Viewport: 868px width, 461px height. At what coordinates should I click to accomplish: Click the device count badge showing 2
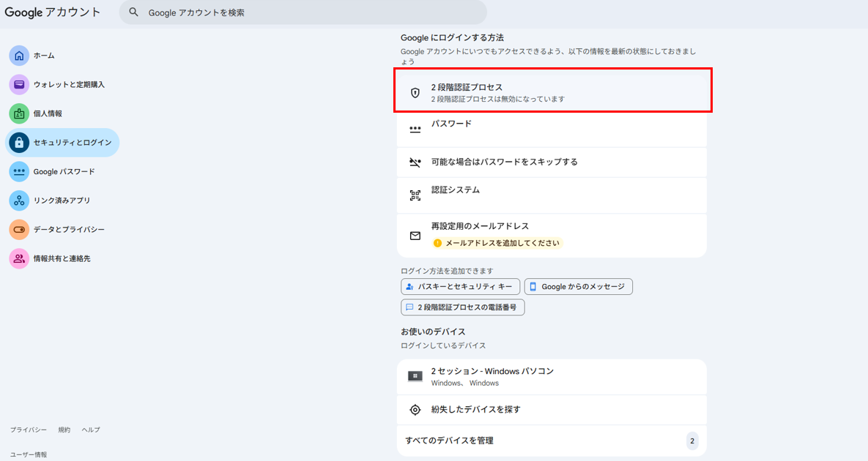[x=692, y=441]
